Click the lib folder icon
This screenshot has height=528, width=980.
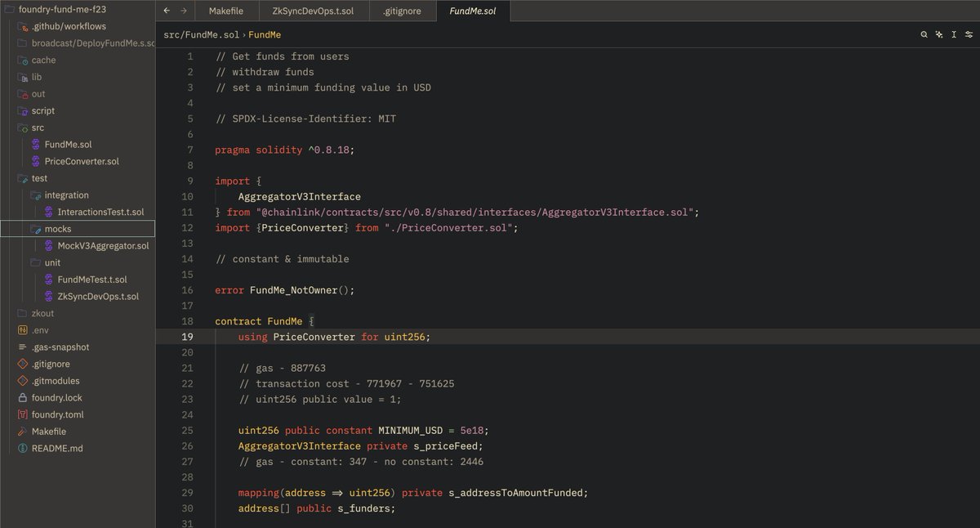pos(23,77)
